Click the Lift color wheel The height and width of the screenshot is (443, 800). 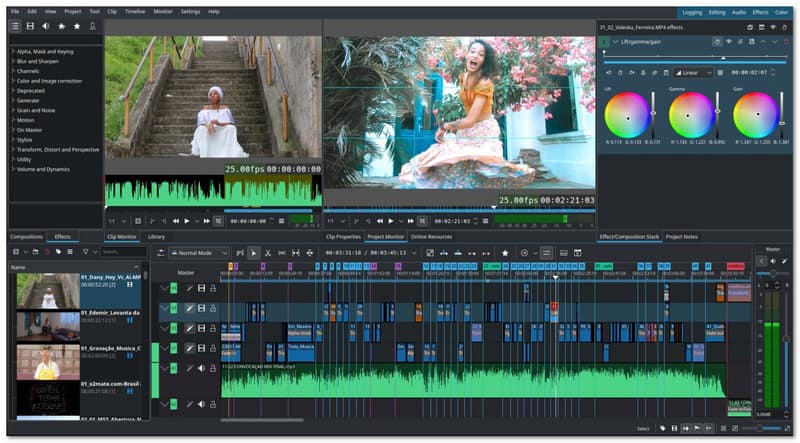click(x=627, y=115)
